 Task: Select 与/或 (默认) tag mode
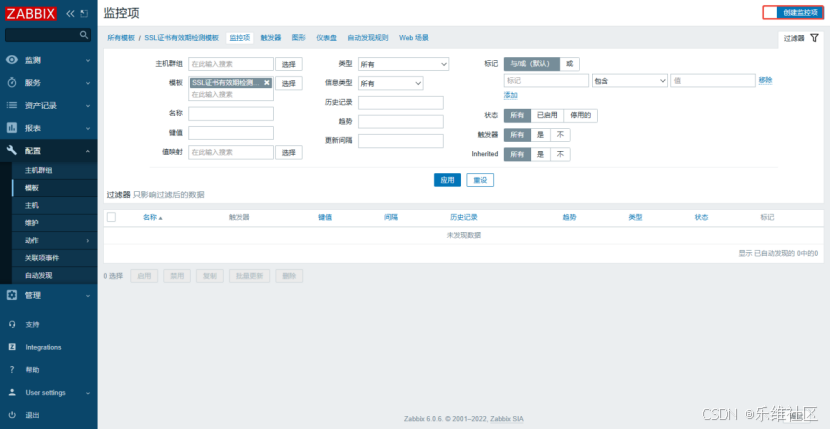531,64
